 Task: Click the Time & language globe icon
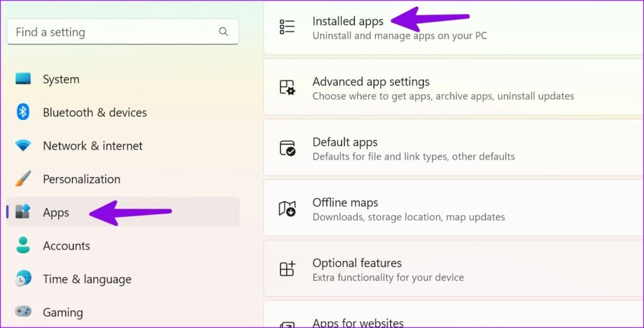[x=23, y=278]
